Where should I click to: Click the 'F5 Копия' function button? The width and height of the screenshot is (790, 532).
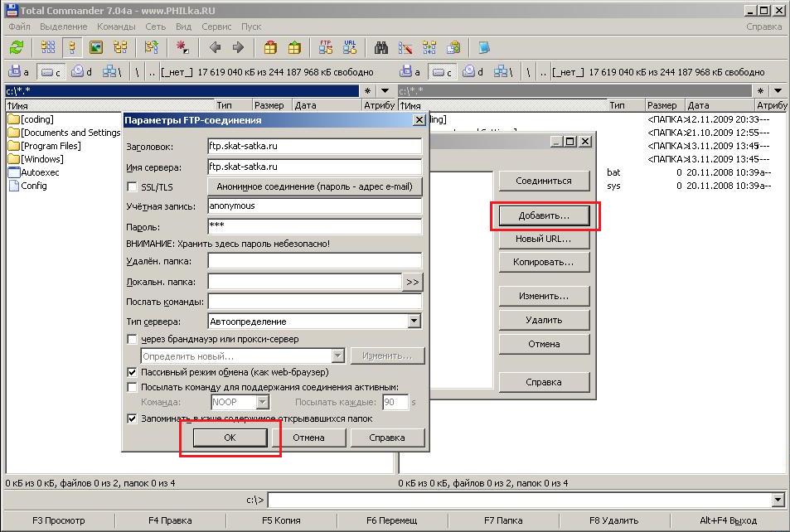pos(281,520)
